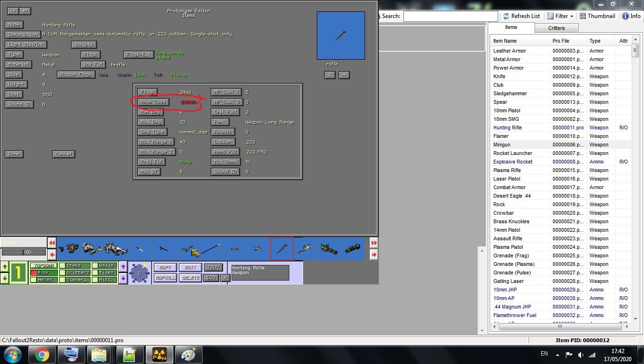Image resolution: width=644 pixels, height=364 pixels.
Task: Click the COPYALL button
Action: pyautogui.click(x=165, y=278)
